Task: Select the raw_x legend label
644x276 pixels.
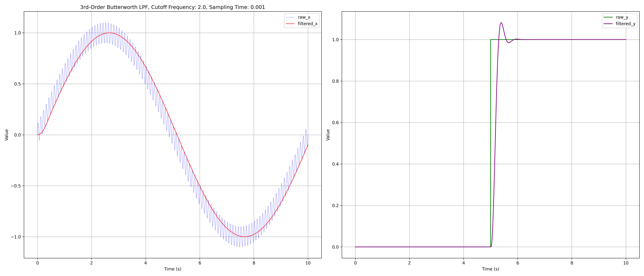Action: click(x=304, y=17)
